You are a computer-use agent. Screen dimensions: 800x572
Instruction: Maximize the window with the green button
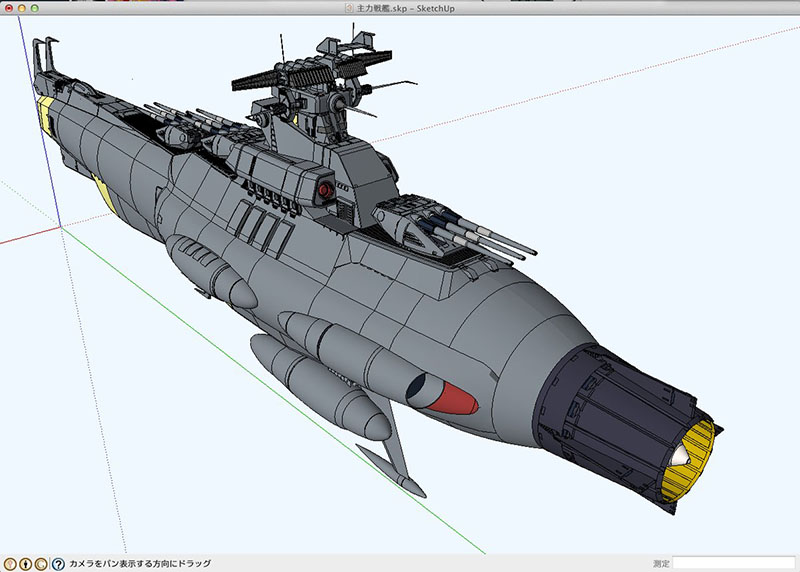(x=34, y=8)
